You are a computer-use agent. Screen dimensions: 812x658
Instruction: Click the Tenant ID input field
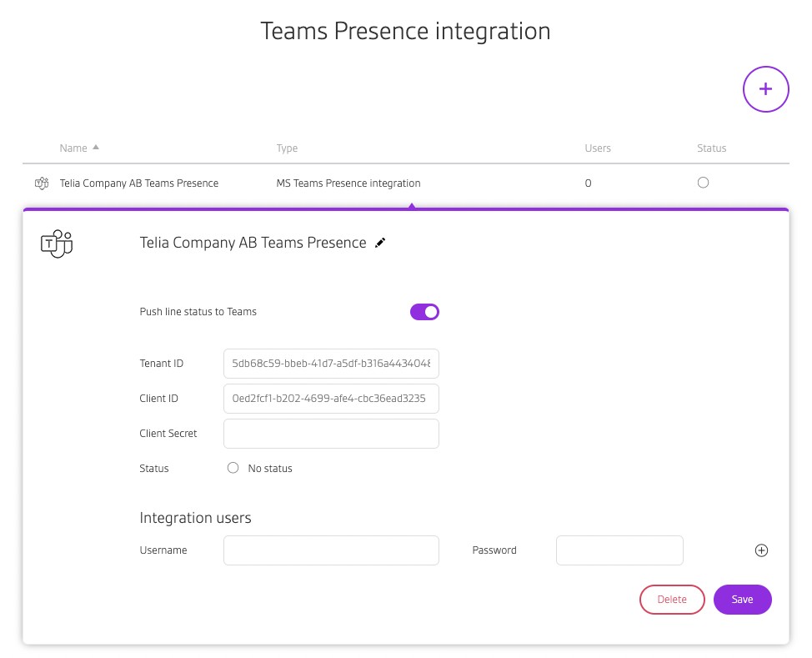(x=332, y=364)
